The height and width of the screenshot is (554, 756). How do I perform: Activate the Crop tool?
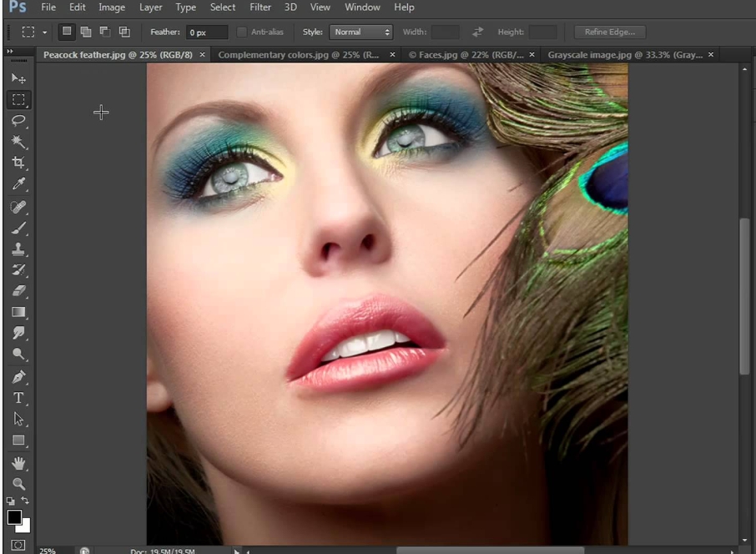point(18,163)
